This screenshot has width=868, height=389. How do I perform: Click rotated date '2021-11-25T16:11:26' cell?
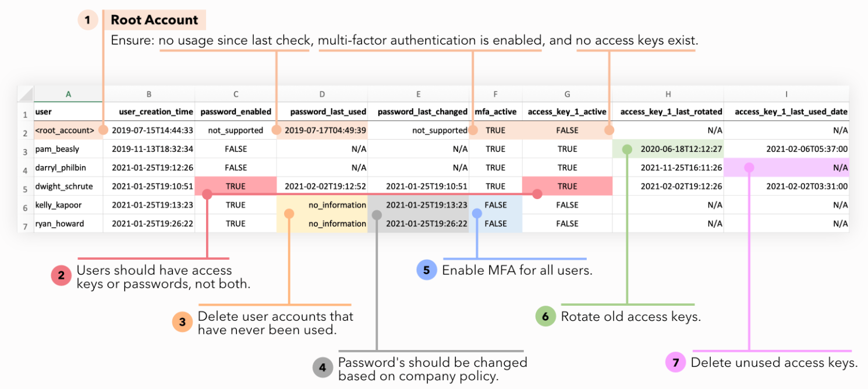(668, 168)
